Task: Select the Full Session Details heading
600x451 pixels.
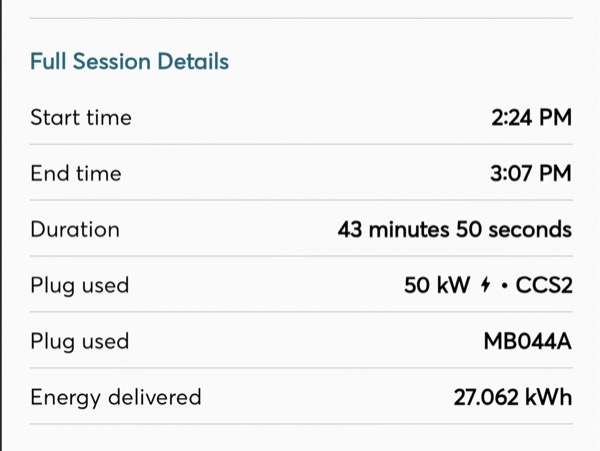Action: 129,62
